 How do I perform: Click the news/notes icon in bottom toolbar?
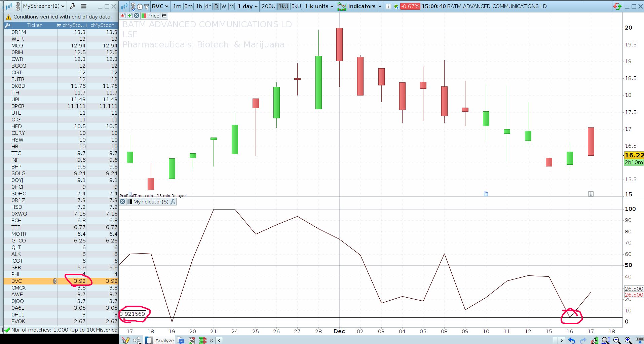coord(192,340)
